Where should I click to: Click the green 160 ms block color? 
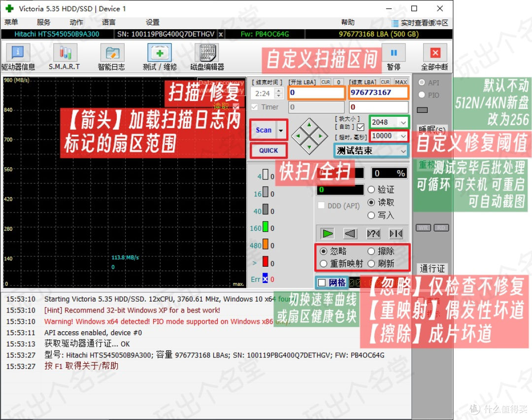tap(266, 226)
